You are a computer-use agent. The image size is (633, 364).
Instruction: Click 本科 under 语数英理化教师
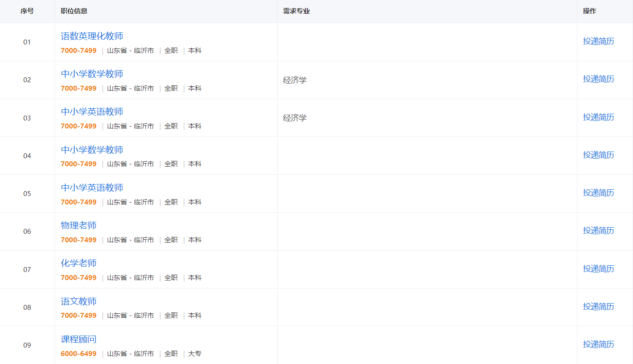(195, 51)
